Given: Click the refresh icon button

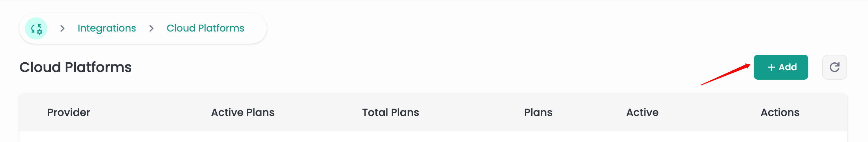Looking at the screenshot, I should pyautogui.click(x=834, y=67).
